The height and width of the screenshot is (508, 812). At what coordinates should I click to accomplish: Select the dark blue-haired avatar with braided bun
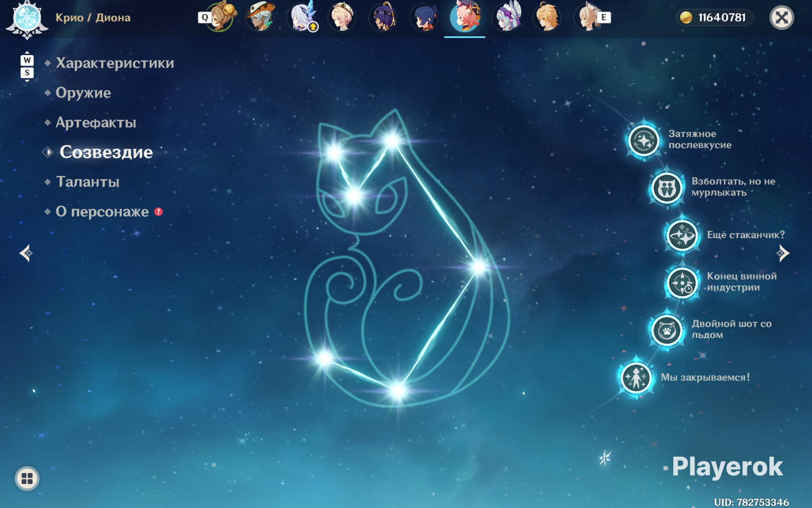click(424, 17)
